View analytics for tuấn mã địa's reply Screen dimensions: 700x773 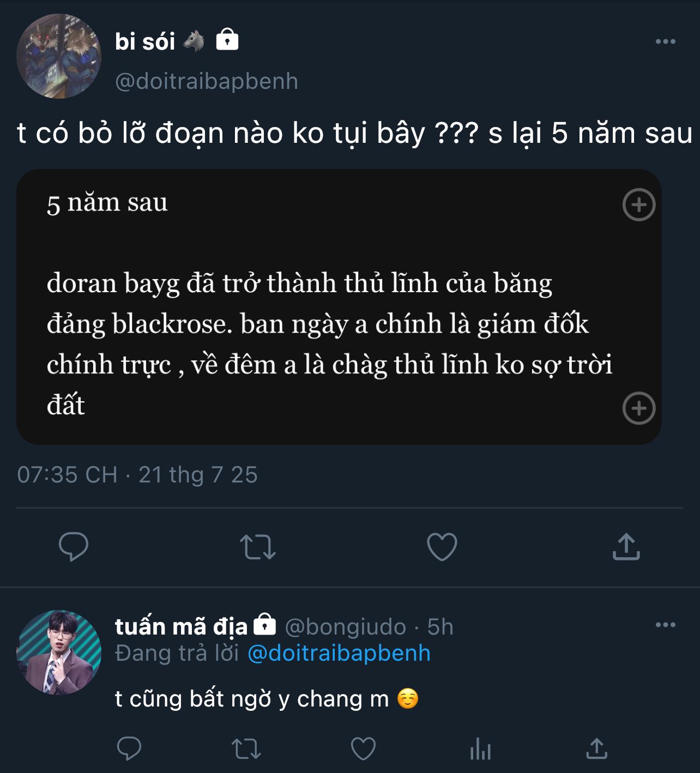click(x=480, y=748)
